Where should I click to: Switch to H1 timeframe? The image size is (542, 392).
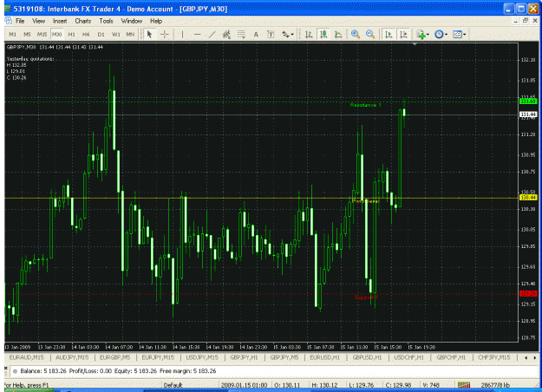[72, 34]
